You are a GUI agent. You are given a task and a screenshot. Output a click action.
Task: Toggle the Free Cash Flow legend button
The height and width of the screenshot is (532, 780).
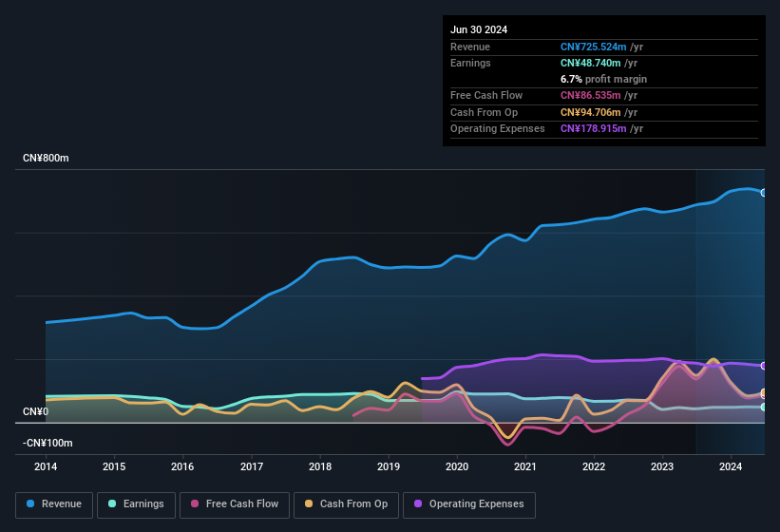235,504
